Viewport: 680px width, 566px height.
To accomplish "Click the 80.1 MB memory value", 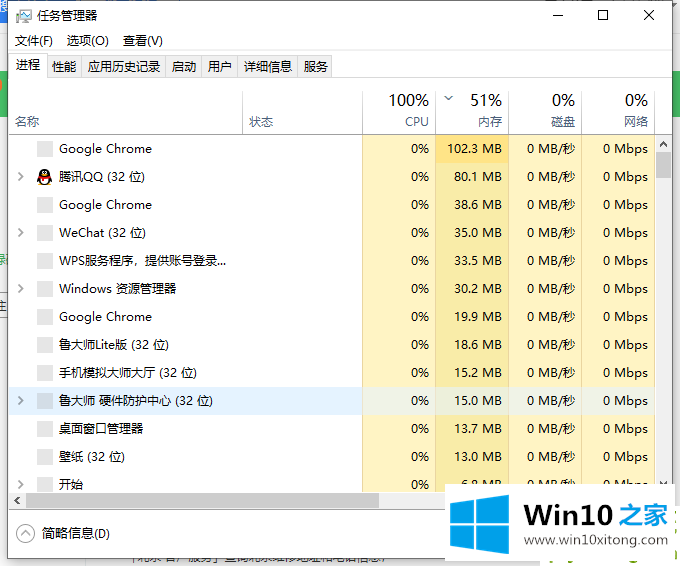I will click(x=477, y=177).
